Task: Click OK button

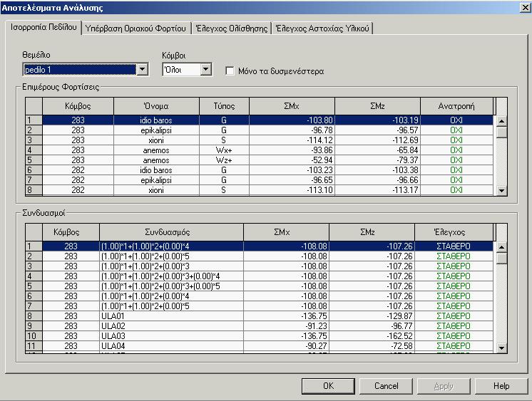Action: (x=328, y=386)
